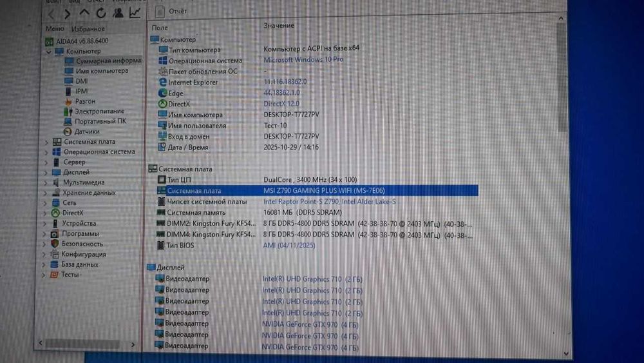The height and width of the screenshot is (363, 644).
Task: Click the Конфигурация tree icon
Action: click(54, 254)
